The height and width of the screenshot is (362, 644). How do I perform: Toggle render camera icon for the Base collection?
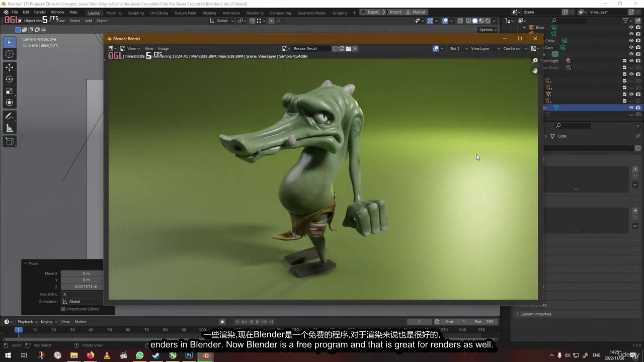point(638,28)
